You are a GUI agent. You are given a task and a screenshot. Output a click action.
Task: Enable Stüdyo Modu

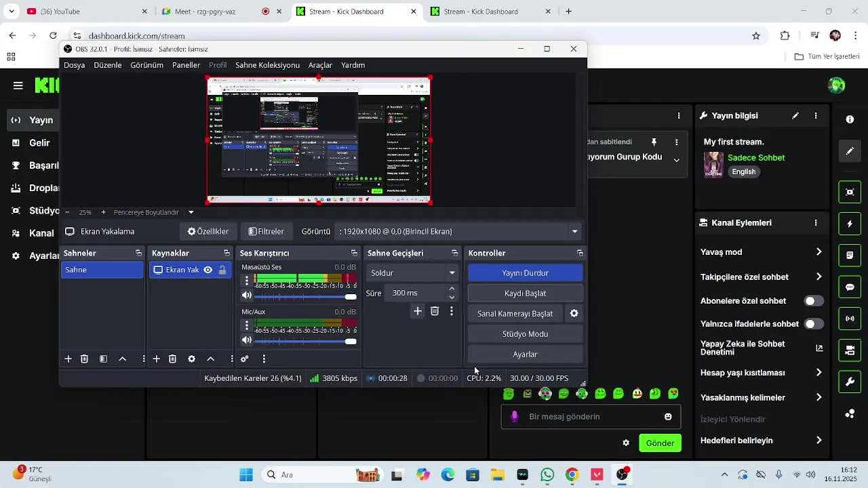pyautogui.click(x=525, y=334)
